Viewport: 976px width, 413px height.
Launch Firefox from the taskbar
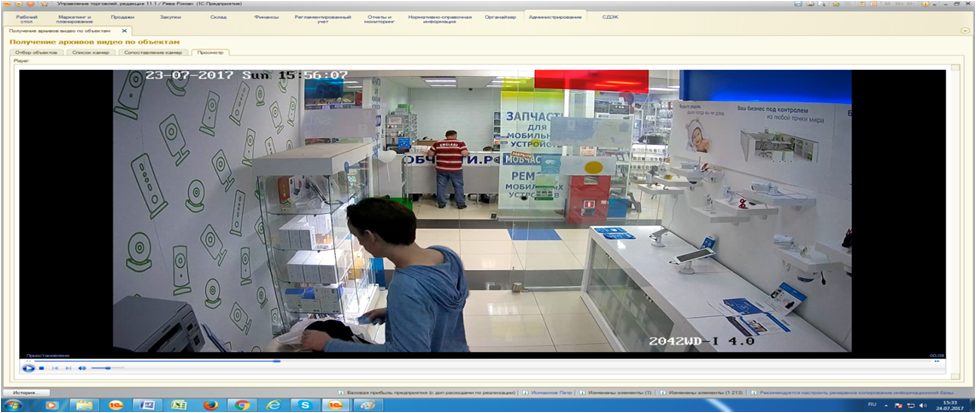click(x=210, y=405)
